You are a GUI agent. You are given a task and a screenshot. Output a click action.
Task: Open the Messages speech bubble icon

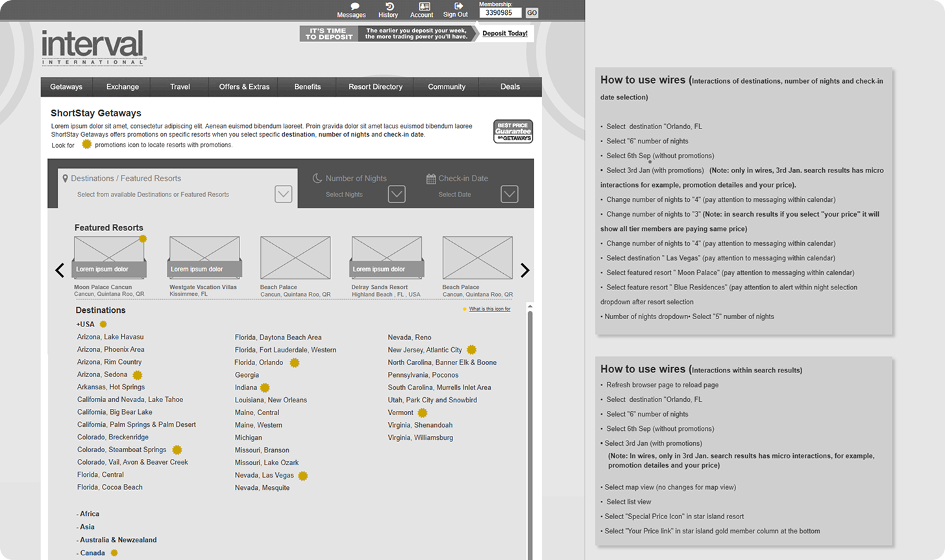pos(355,6)
